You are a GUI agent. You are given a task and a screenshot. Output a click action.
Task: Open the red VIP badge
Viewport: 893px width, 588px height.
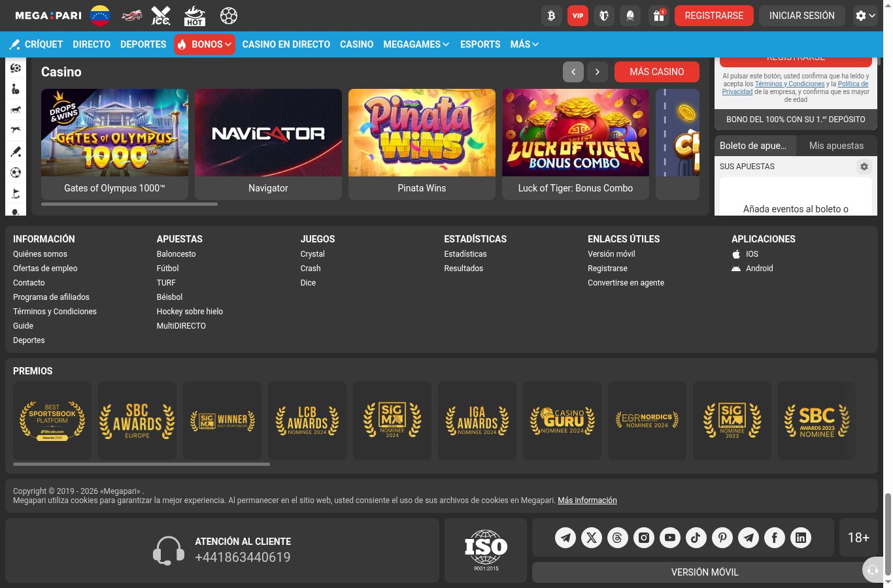coord(578,16)
